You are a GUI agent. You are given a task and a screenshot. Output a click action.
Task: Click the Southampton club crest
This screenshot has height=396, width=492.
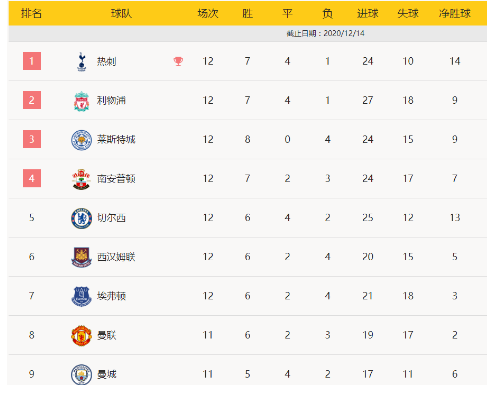tap(81, 179)
